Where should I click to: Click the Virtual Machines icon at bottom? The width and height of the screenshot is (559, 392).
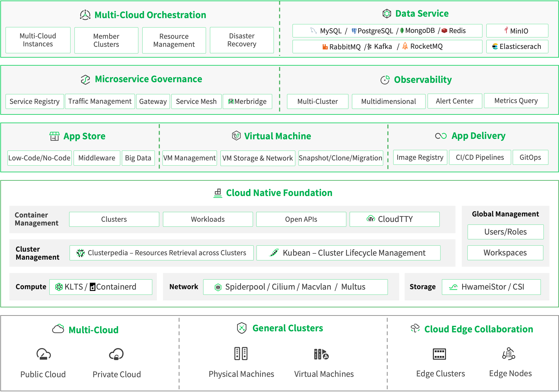pos(321,354)
